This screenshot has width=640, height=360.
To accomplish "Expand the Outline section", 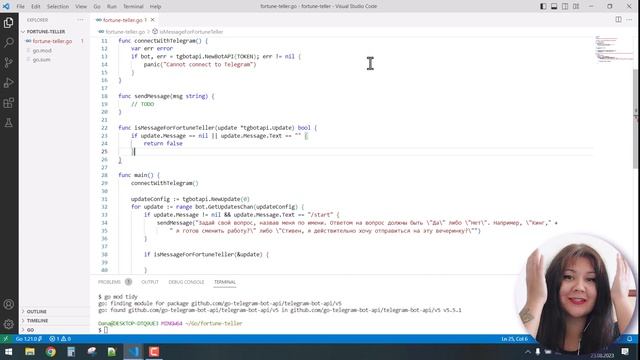I will click(37, 311).
